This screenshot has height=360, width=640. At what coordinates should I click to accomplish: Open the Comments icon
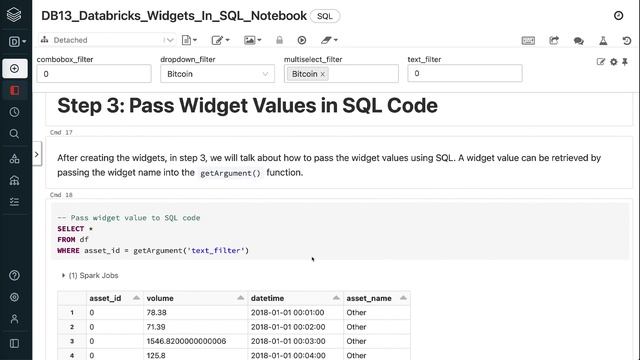[x=578, y=41]
